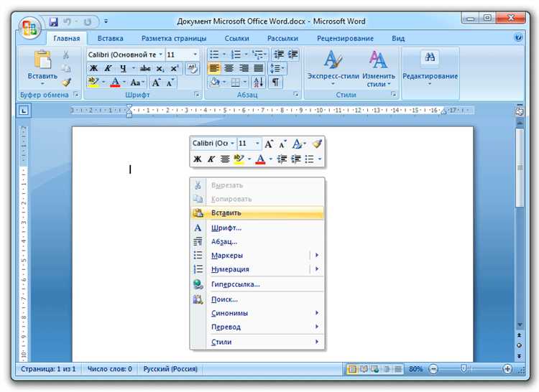Choose Вставить in context menu
This screenshot has width=539, height=392.
pyautogui.click(x=257, y=213)
